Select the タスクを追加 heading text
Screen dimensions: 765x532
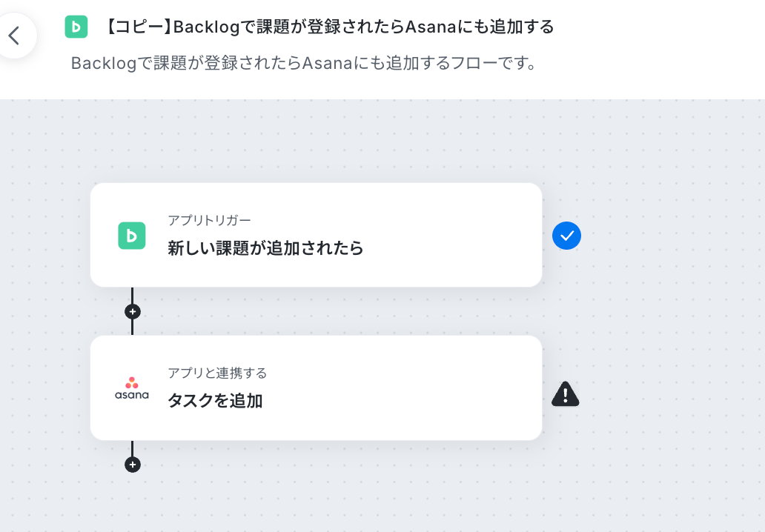click(x=215, y=401)
